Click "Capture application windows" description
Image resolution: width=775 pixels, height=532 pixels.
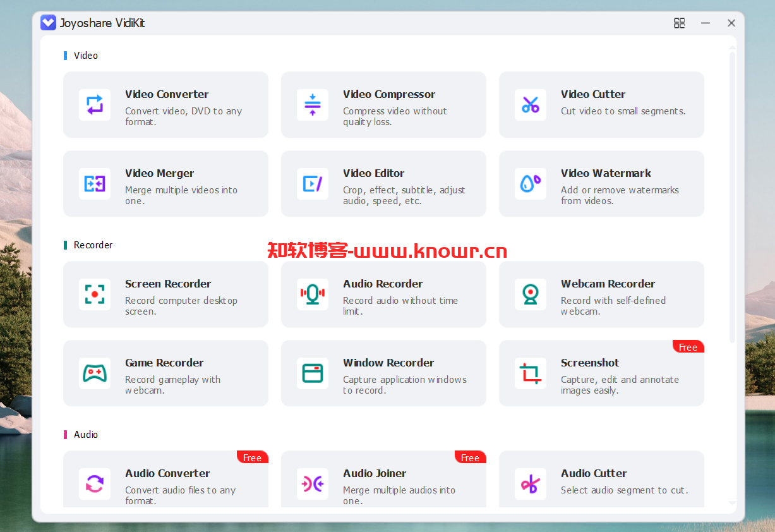(405, 380)
